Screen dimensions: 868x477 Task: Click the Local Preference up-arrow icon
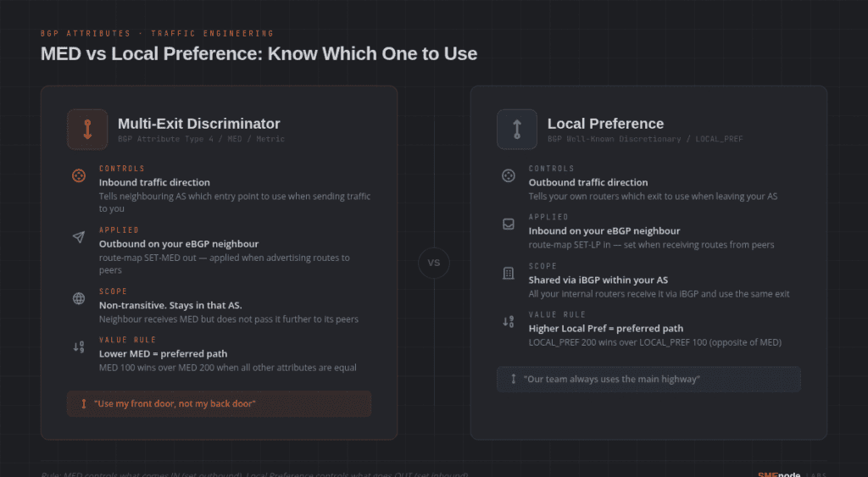(x=517, y=130)
